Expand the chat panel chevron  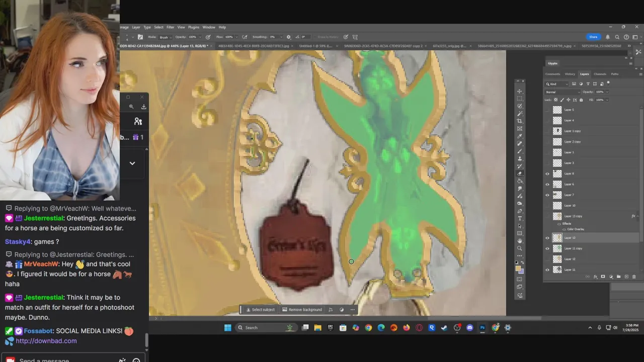click(132, 163)
